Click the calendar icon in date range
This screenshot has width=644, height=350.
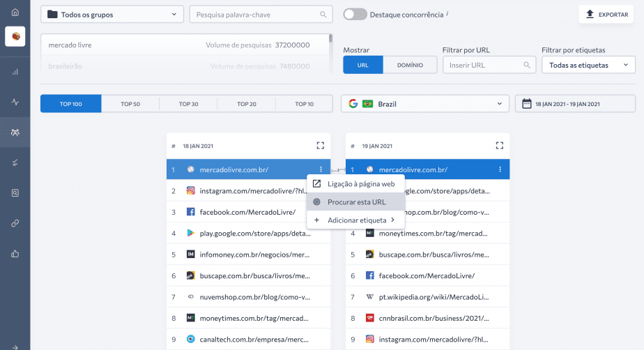(x=526, y=103)
